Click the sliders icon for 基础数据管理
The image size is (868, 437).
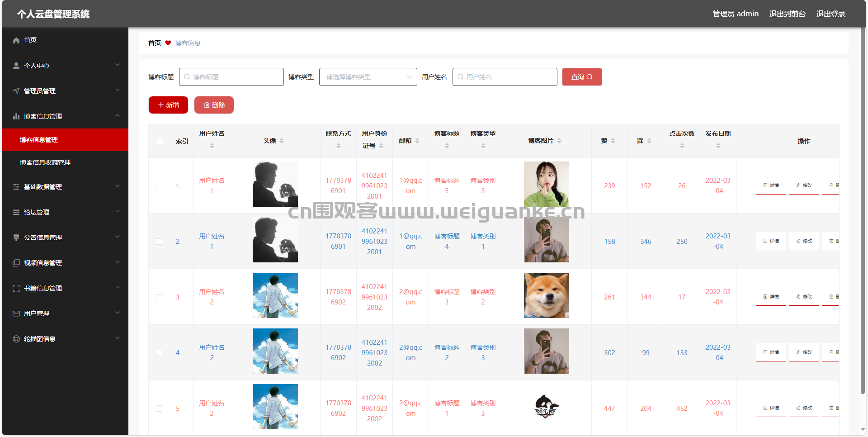click(x=16, y=187)
